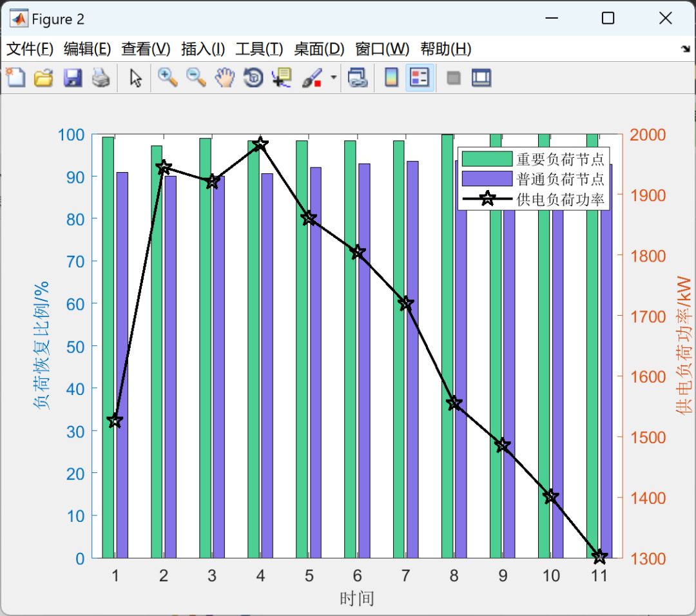Viewport: 696px width, 616px height.
Task: Click the Link Plot toolbar button
Action: [x=357, y=78]
